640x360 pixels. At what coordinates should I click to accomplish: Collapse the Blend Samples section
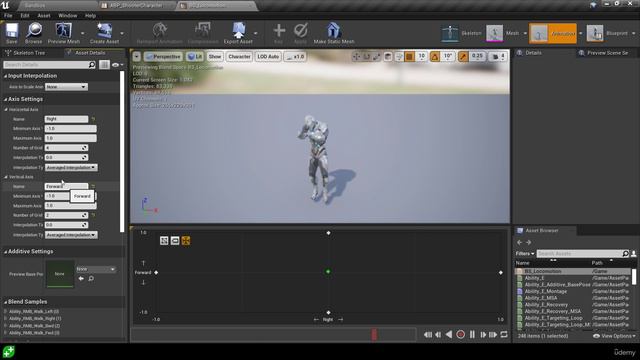[x=6, y=302]
